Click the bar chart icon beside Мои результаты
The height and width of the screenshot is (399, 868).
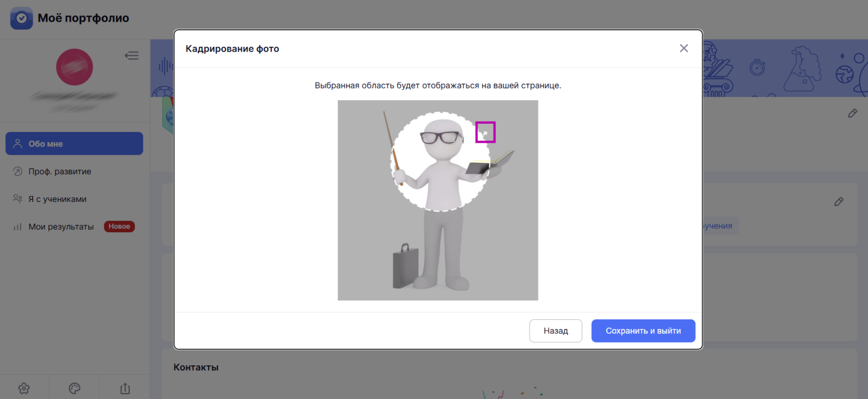(x=17, y=226)
